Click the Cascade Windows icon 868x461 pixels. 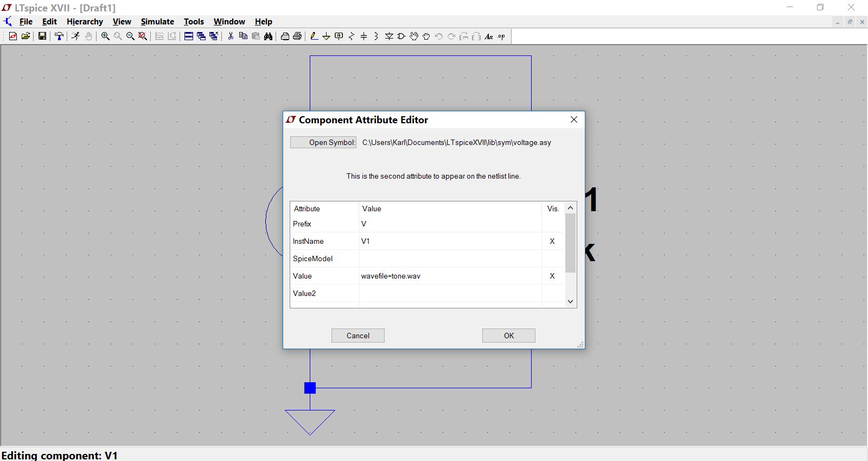point(201,36)
